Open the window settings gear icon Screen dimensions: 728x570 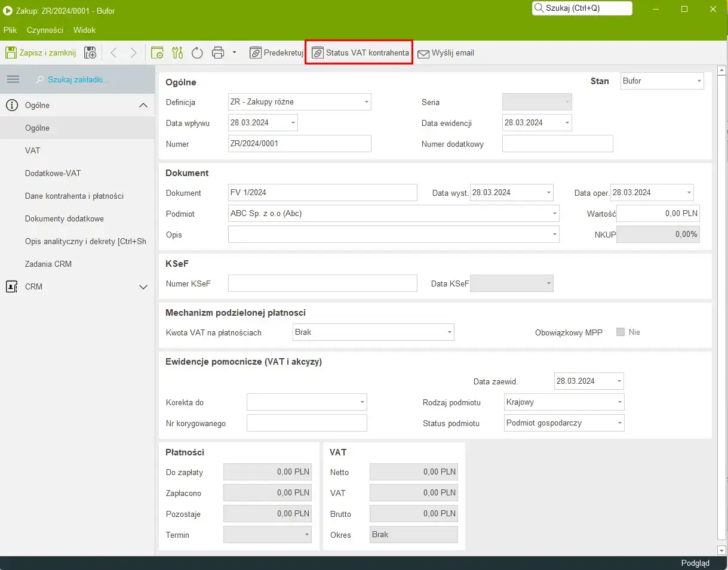tap(157, 53)
